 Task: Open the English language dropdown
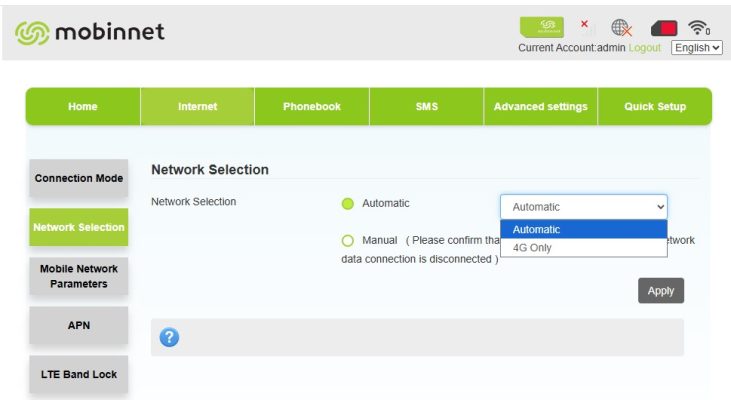tap(697, 48)
